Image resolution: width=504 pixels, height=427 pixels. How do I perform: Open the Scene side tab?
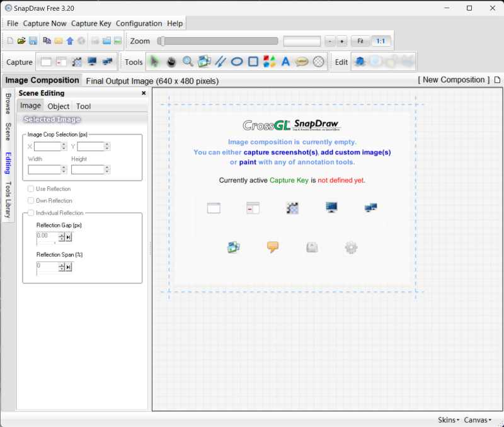[8, 132]
